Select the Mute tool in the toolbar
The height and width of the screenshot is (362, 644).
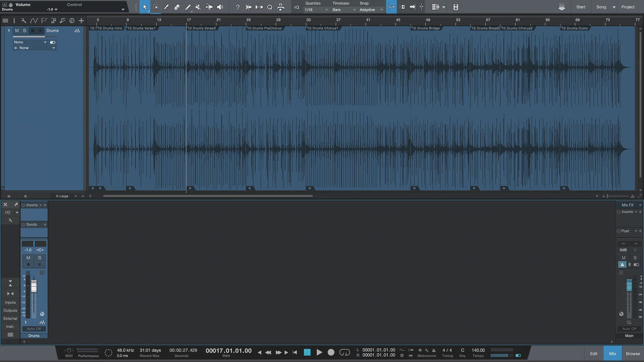tap(198, 7)
